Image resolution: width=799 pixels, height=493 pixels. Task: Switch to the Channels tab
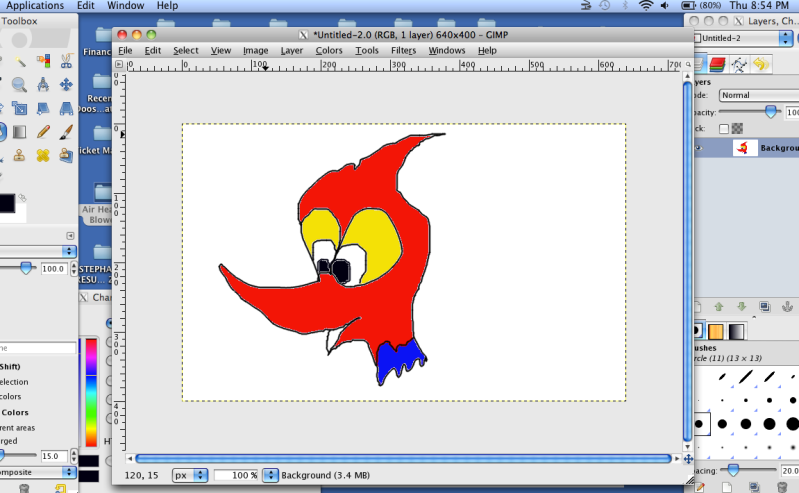[719, 64]
